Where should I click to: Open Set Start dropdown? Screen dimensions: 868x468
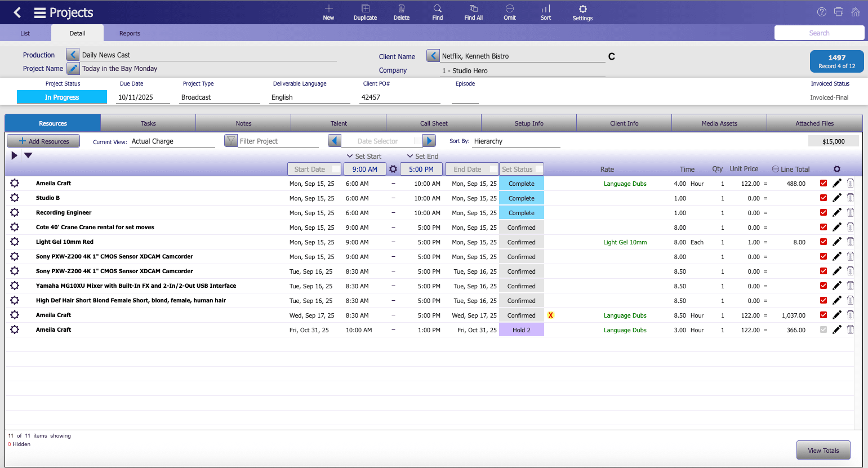[x=364, y=156]
